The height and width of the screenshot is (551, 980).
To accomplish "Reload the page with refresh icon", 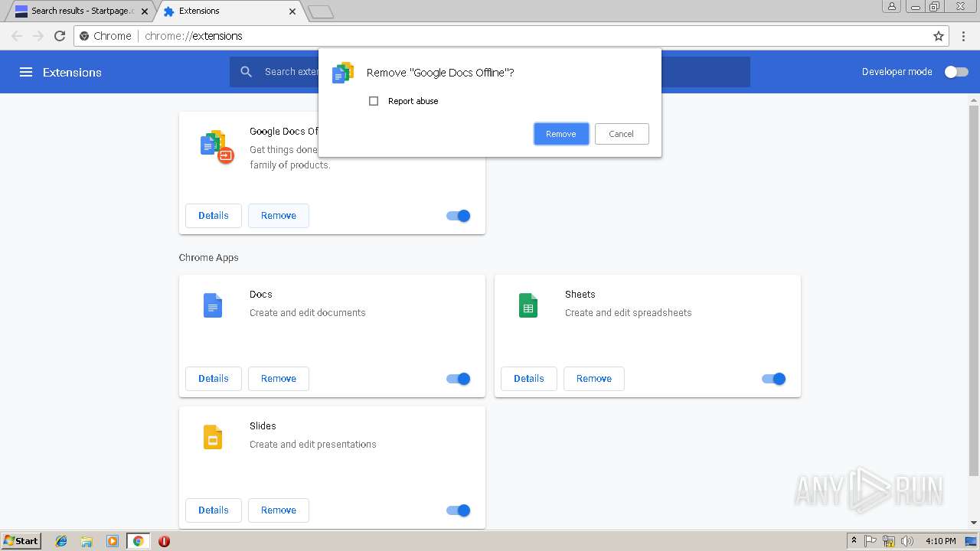I will (60, 36).
